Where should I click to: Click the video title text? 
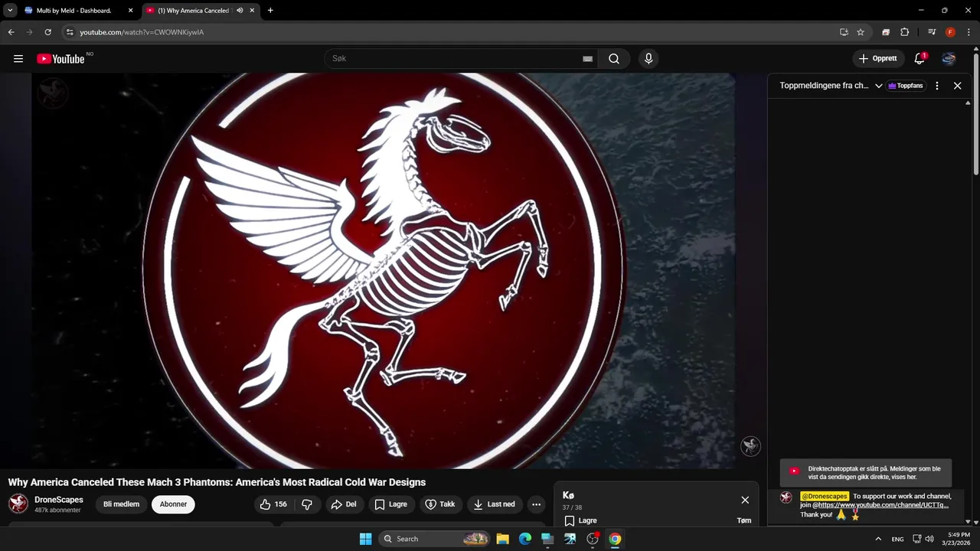217,482
